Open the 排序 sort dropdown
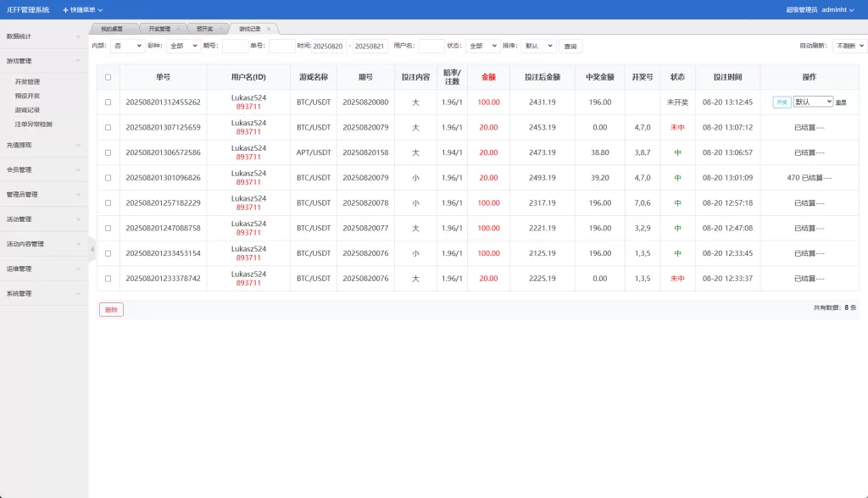The image size is (868, 498). coord(538,46)
